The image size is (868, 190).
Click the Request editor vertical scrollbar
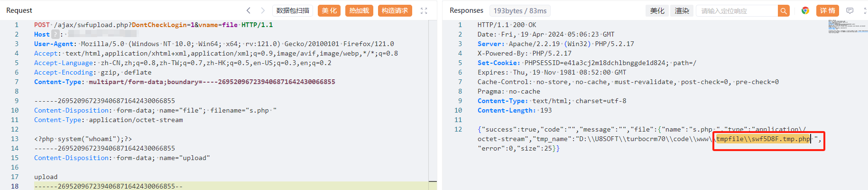[x=433, y=104]
